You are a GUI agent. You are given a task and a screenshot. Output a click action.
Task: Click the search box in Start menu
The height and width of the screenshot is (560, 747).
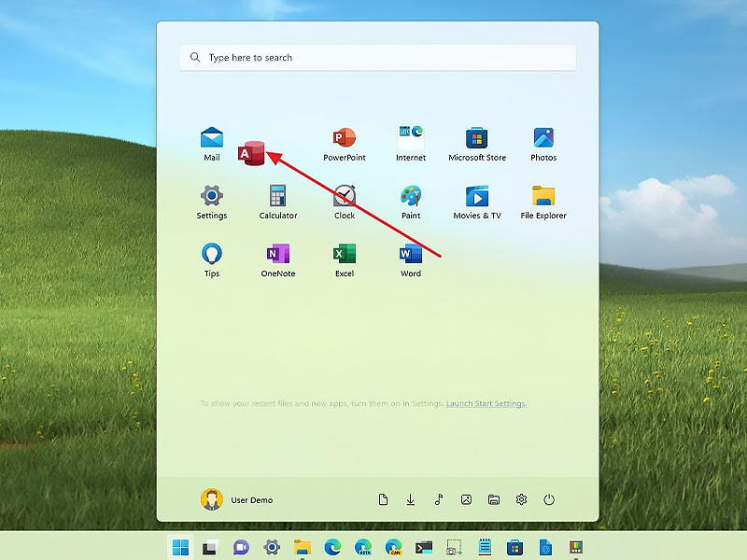pos(377,58)
